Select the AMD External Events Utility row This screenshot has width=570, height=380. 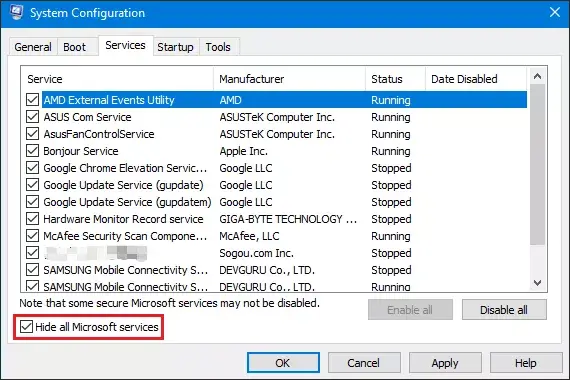click(285, 100)
